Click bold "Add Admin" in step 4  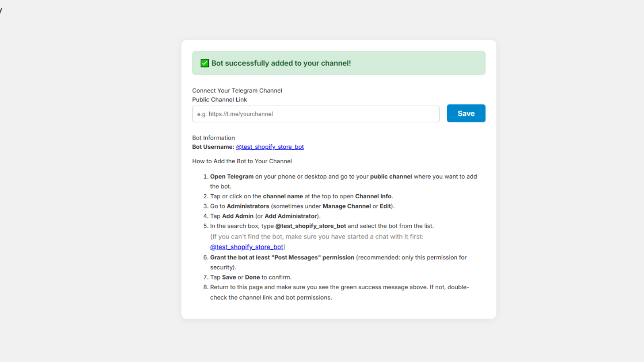point(238,216)
